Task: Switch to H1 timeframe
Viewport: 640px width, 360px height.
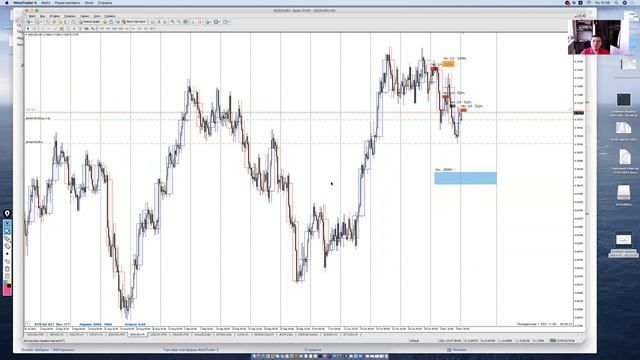Action: pos(127,29)
